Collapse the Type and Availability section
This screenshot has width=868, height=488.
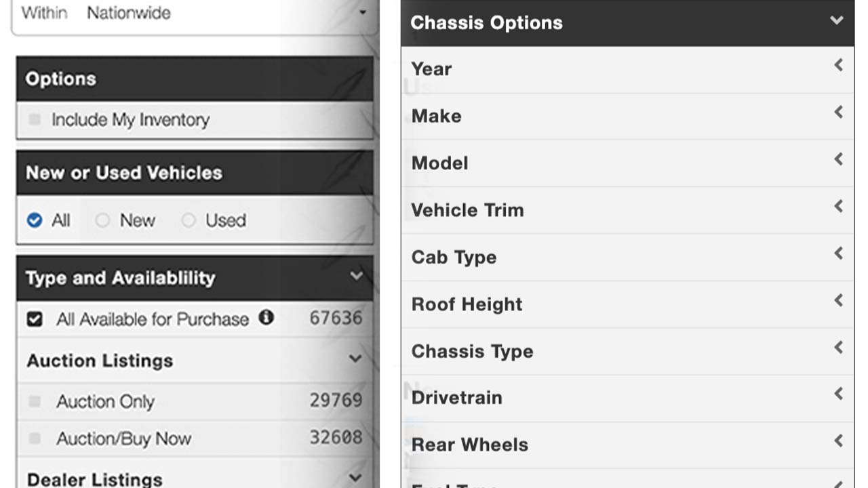click(356, 276)
